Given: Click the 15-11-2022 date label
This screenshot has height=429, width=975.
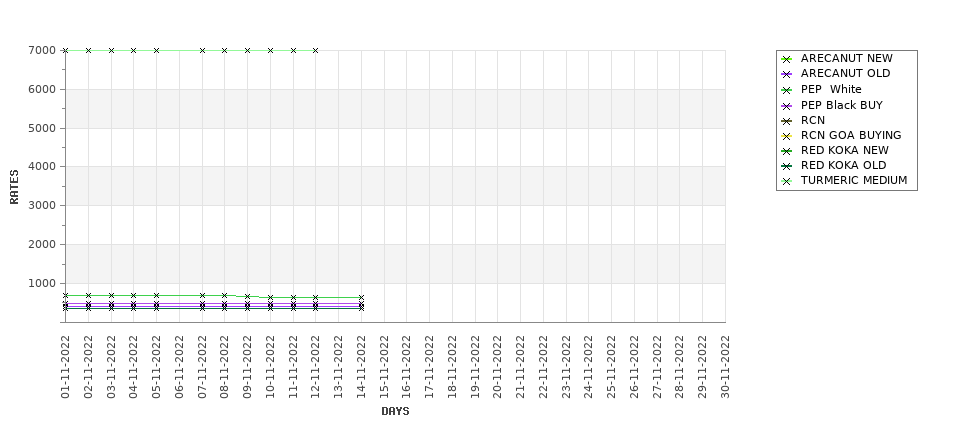Looking at the screenshot, I should click(x=384, y=367).
